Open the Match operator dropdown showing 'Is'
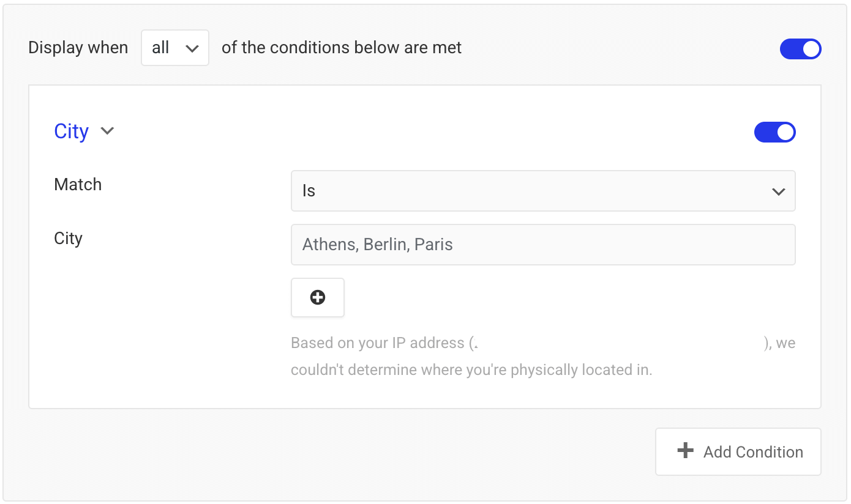Screen dimensions: 851x504 (543, 191)
